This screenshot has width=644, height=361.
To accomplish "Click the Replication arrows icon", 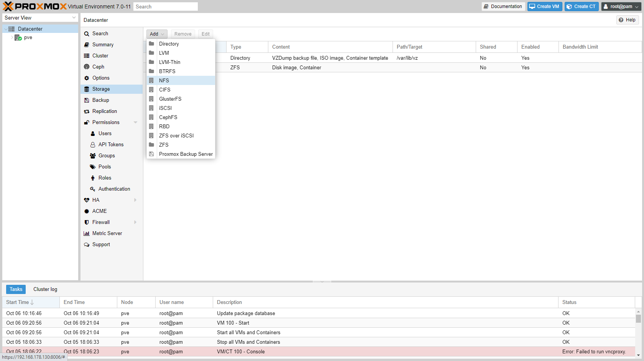I will tap(87, 111).
